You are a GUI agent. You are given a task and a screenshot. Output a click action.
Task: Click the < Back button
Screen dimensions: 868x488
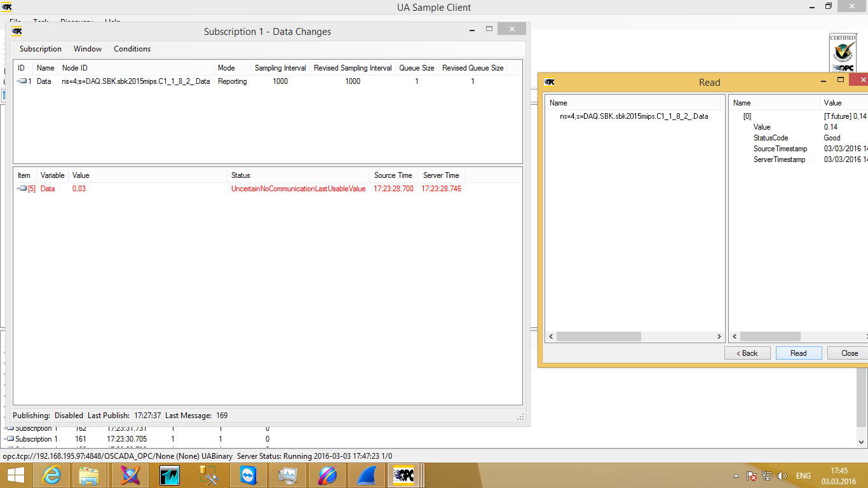747,353
